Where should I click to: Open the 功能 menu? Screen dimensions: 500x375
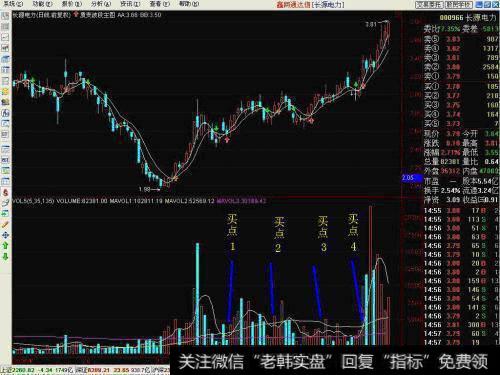pyautogui.click(x=42, y=4)
